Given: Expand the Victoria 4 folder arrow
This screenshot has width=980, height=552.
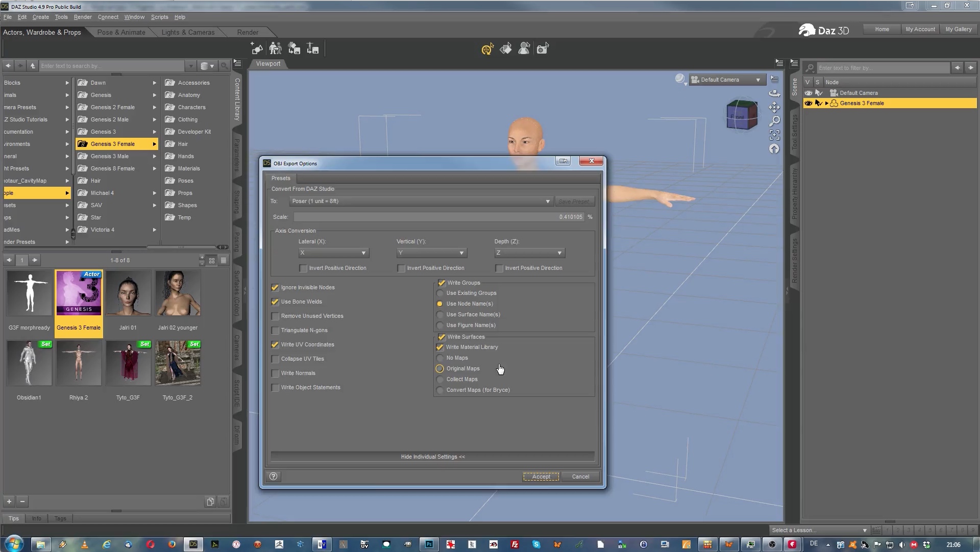Looking at the screenshot, I should click(154, 230).
